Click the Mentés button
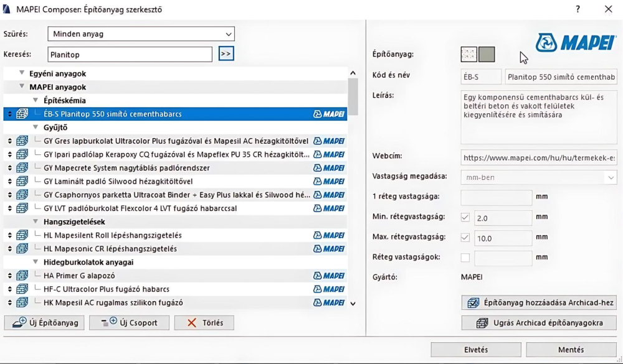 click(x=571, y=350)
